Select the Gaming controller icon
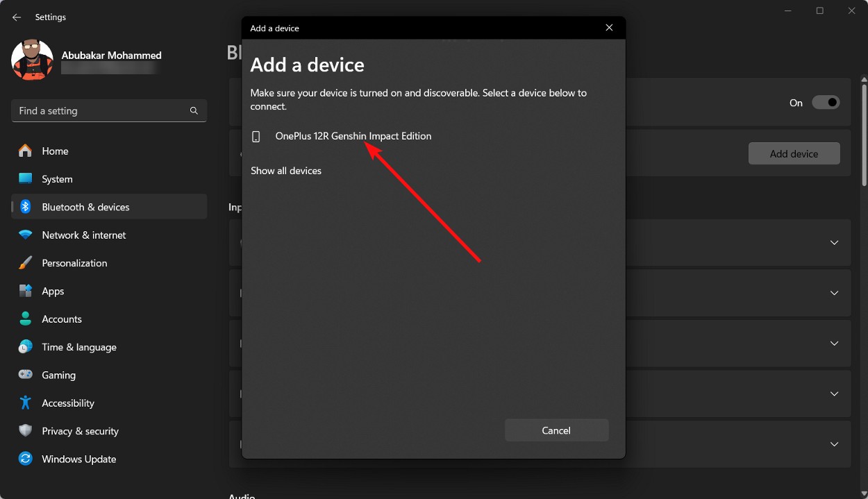 pos(26,375)
